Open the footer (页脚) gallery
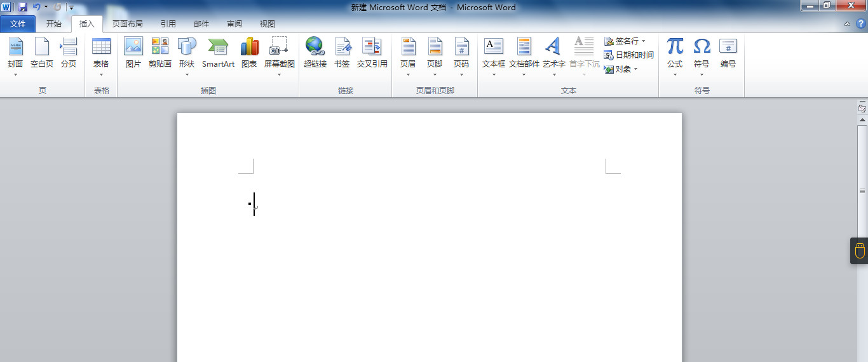The width and height of the screenshot is (868, 362). click(x=435, y=56)
